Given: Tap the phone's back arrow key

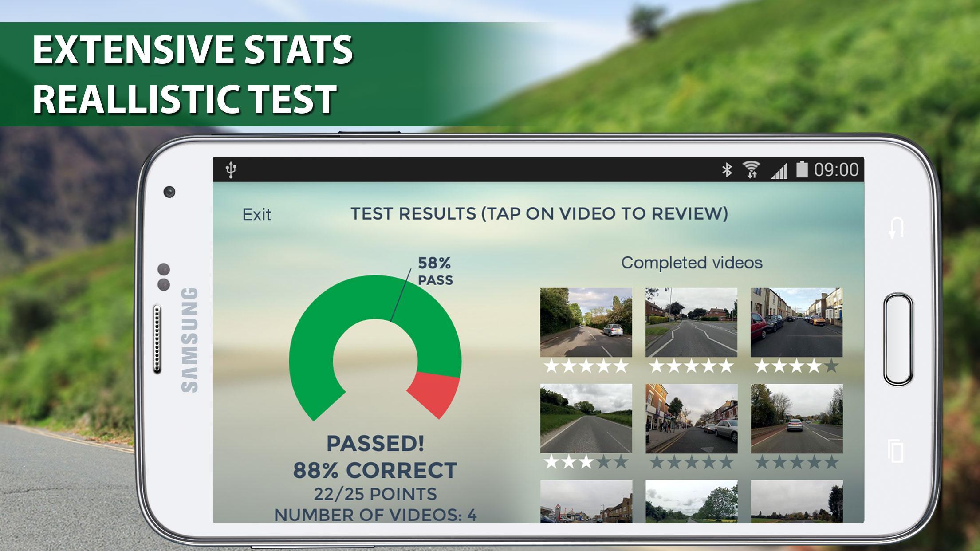Looking at the screenshot, I should coord(896,228).
